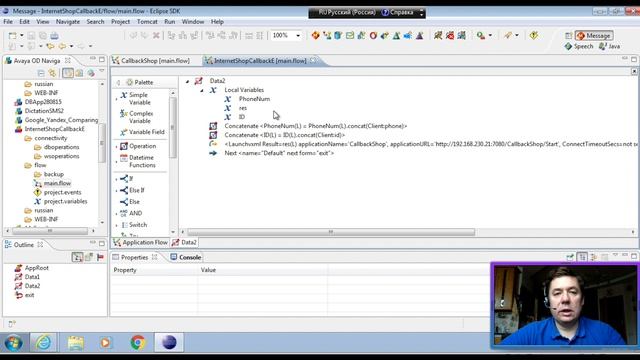Click the new-item icon at the toolbar's left end
The width and height of the screenshot is (640, 360).
pos(13,36)
